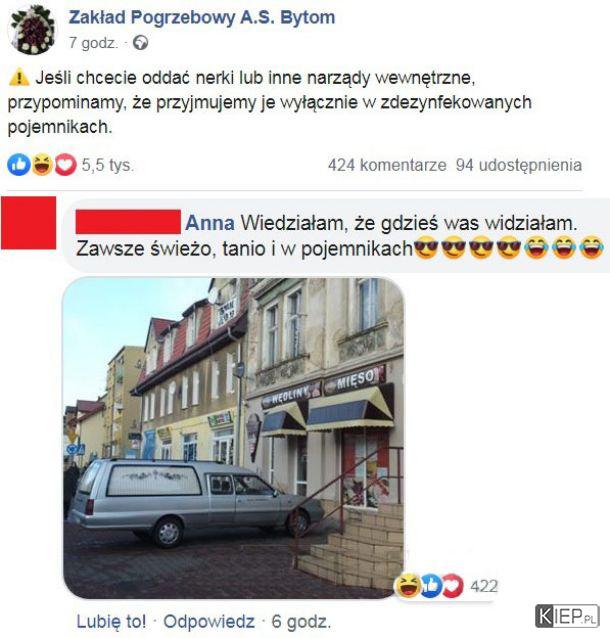Click the public globe privacy icon
This screenshot has width=610, height=638.
point(141,43)
